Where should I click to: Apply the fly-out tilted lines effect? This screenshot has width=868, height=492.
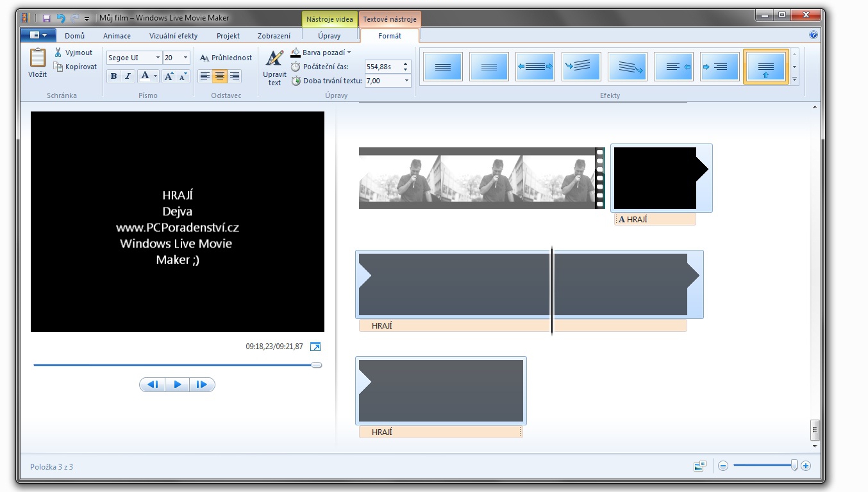(x=628, y=67)
